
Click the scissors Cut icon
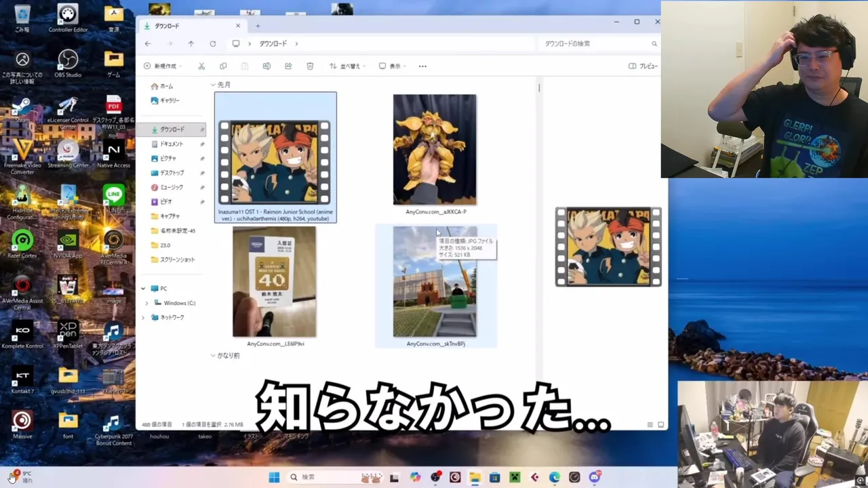tap(201, 66)
